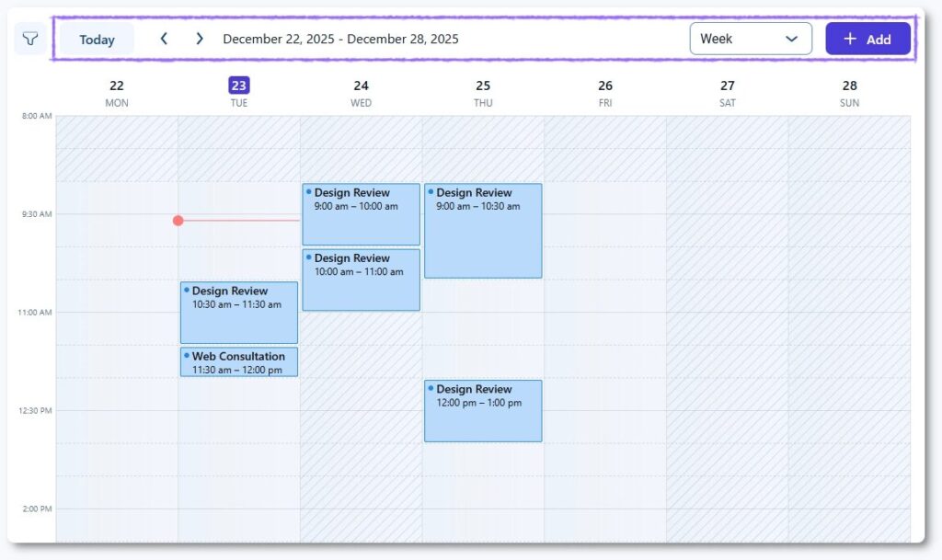Select Wednesday 24 day header
Image resolution: width=942 pixels, height=560 pixels.
(x=361, y=92)
